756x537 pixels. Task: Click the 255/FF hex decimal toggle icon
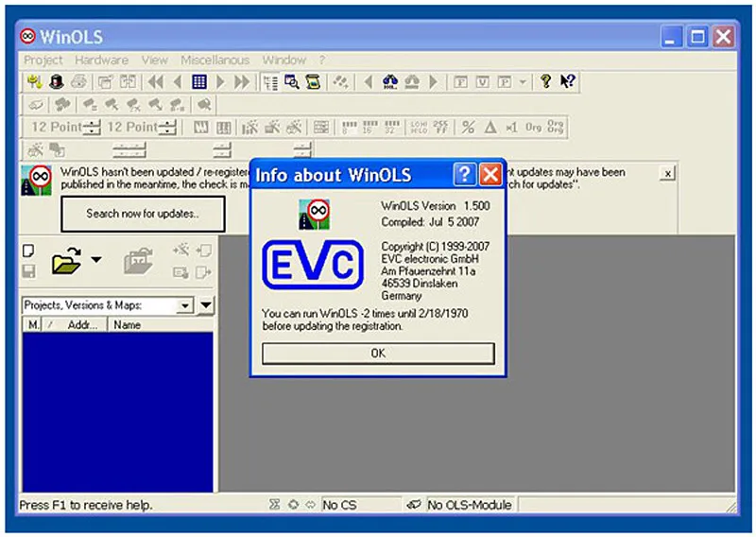click(440, 128)
